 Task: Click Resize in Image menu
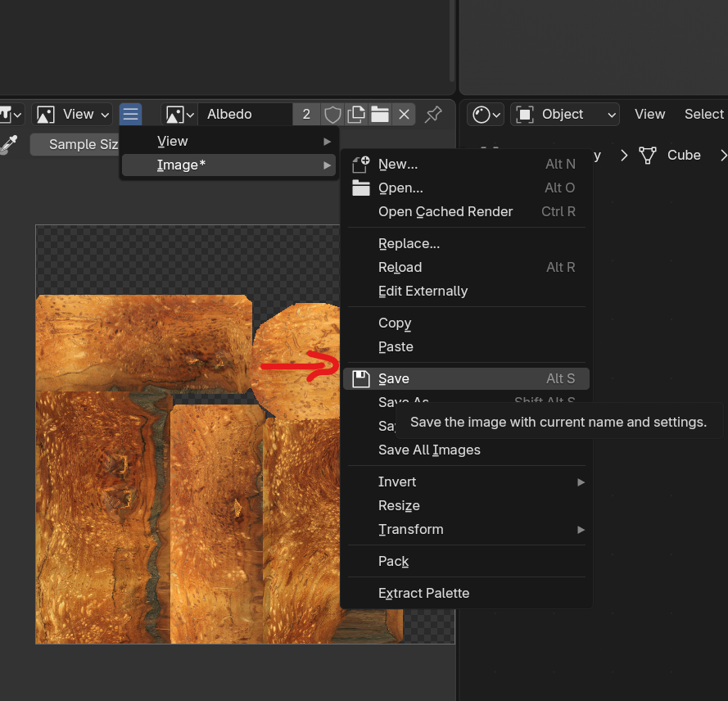(466, 505)
